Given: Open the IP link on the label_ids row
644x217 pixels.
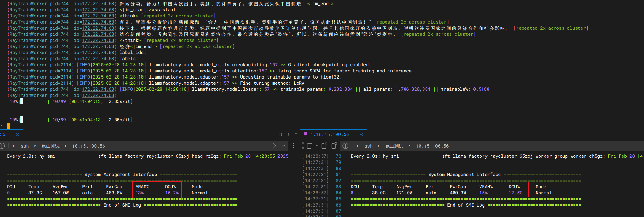Looking at the screenshot, I should coord(98,53).
